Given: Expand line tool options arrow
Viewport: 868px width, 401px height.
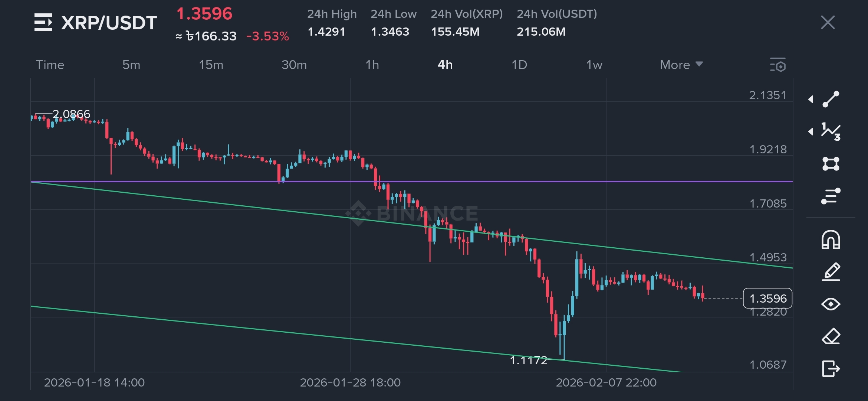Looking at the screenshot, I should click(x=811, y=99).
